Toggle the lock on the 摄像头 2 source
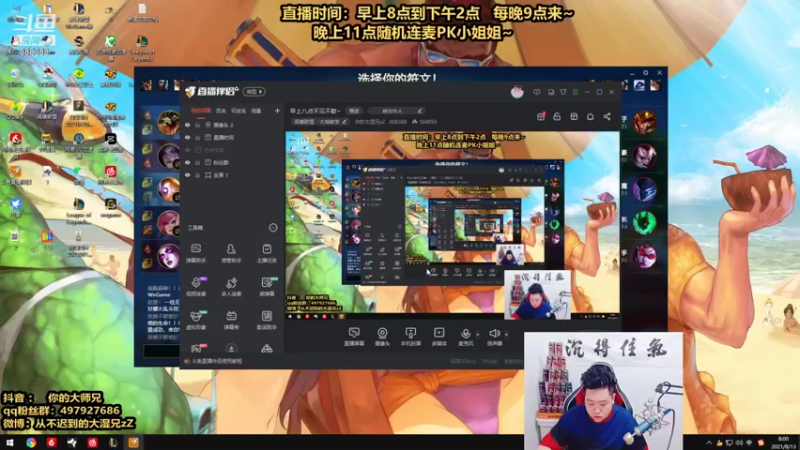 click(197, 125)
